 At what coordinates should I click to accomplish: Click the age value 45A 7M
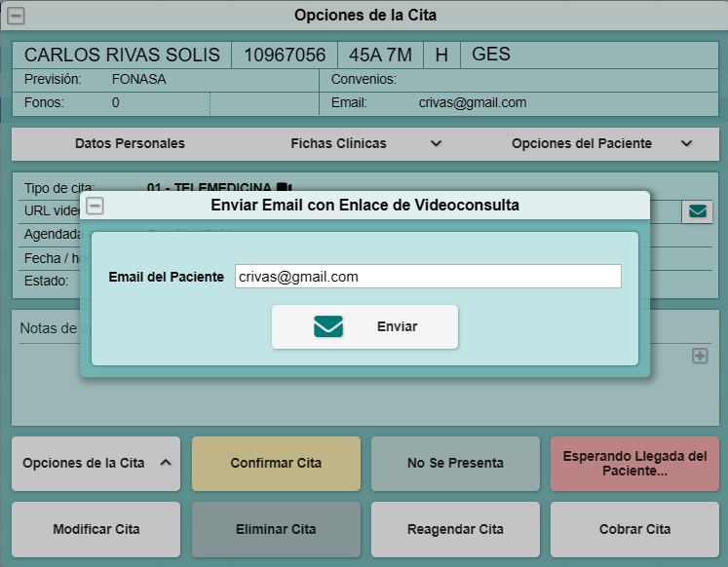pos(380,55)
